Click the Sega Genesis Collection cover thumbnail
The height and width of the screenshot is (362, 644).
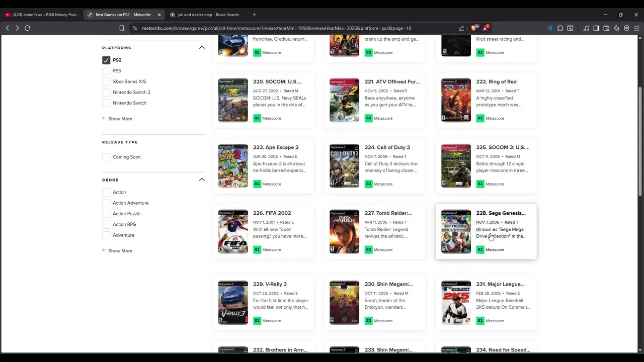(456, 232)
